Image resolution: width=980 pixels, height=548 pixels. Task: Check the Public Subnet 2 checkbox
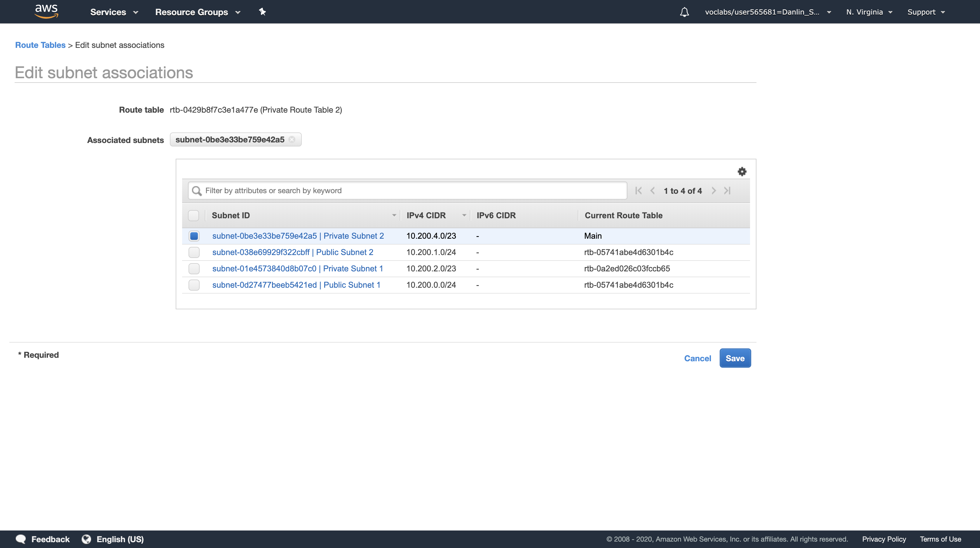194,252
